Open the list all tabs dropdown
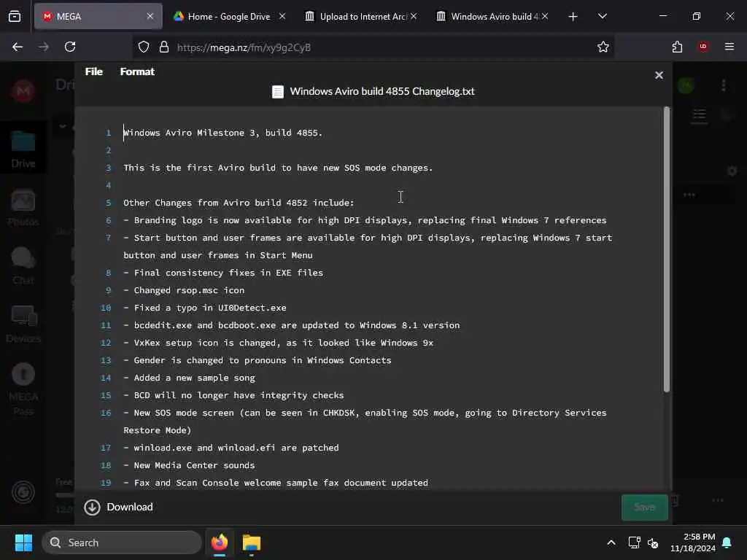Screen dimensions: 747x560 coord(602,16)
